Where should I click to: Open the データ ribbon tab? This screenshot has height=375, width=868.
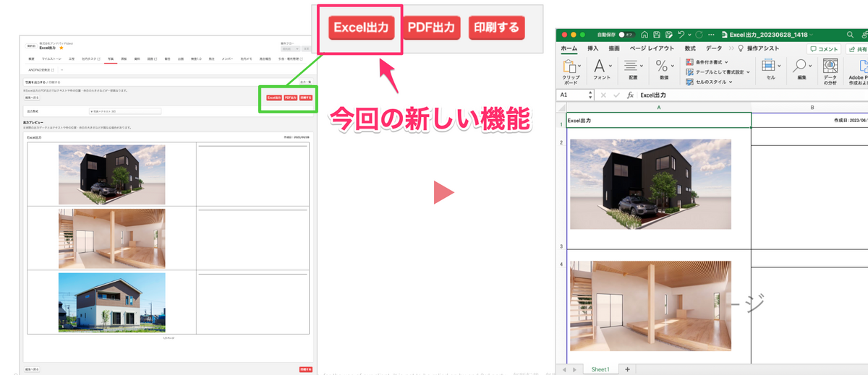coord(714,48)
